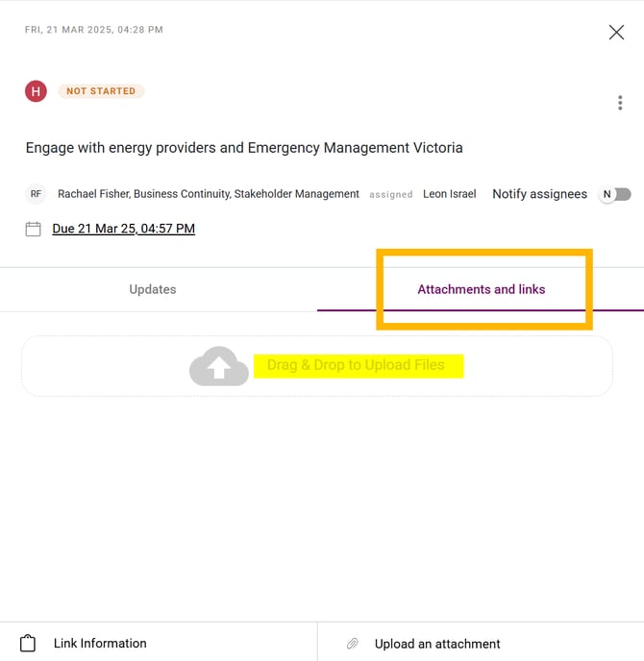Close the task detail panel
Viewport: 644px width, 661px height.
(616, 33)
